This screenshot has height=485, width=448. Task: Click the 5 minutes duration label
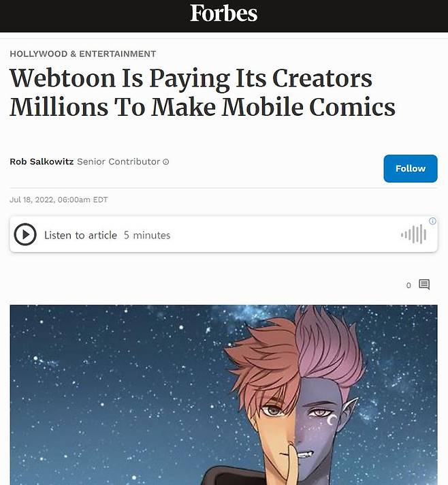[147, 235]
